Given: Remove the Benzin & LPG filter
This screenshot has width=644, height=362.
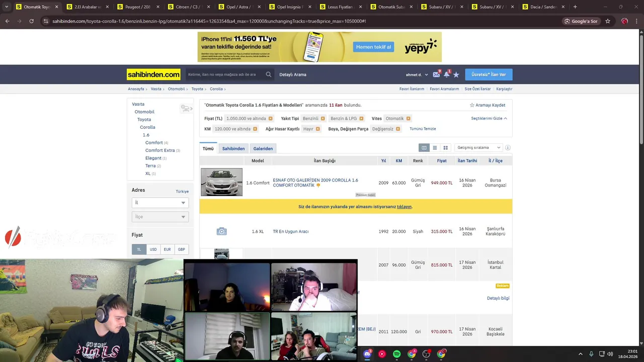Looking at the screenshot, I should (361, 119).
